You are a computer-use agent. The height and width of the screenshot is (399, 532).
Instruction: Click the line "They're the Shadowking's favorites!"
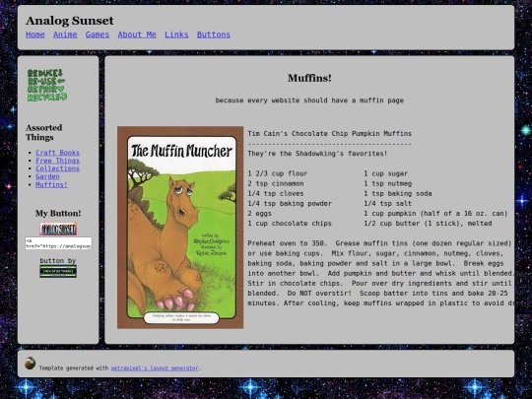coord(317,154)
